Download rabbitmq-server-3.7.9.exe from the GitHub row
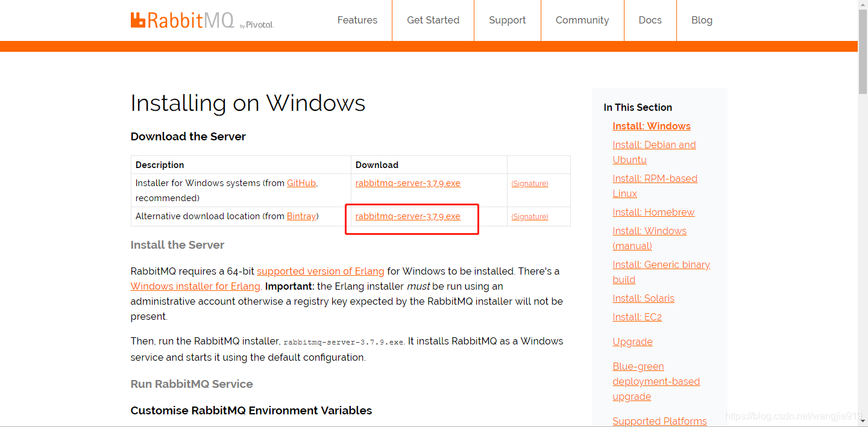Screen dimensions: 868x427 408,183
